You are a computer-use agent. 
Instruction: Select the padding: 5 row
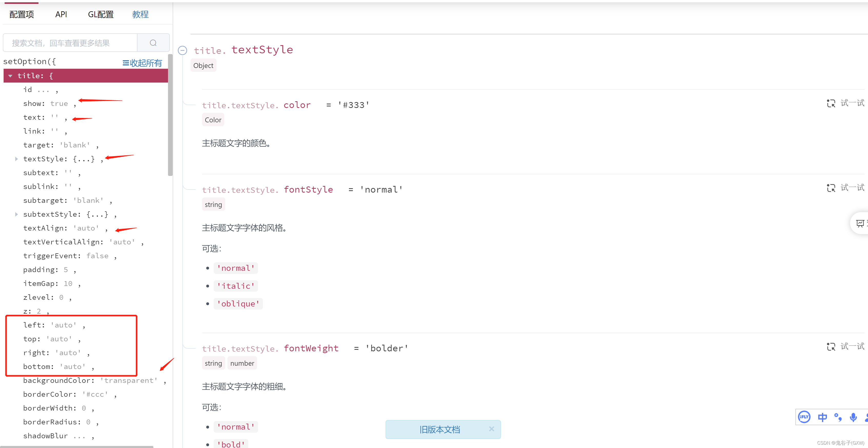[86, 270]
